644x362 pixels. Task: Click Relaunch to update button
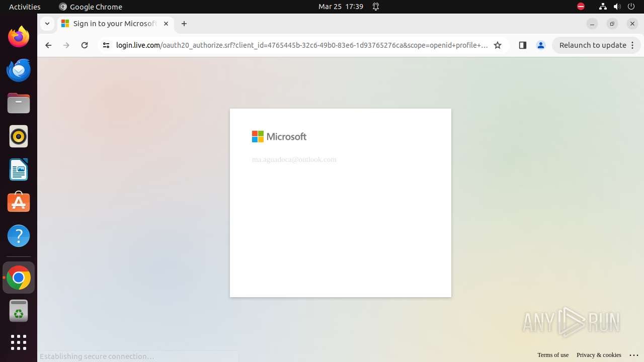pos(596,45)
